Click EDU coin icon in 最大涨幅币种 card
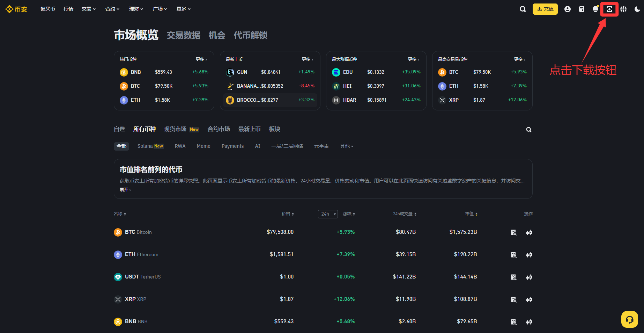The height and width of the screenshot is (333, 644). (336, 72)
